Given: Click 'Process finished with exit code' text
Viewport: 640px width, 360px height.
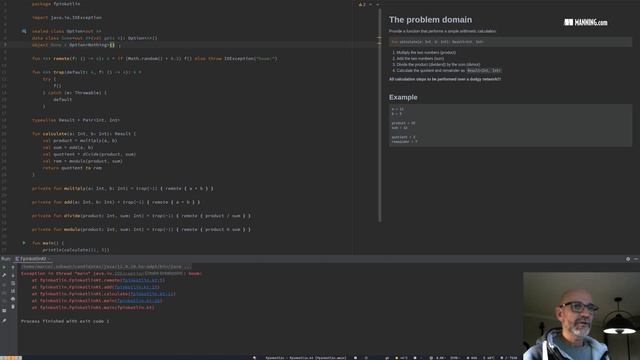Looking at the screenshot, I should tap(65, 321).
